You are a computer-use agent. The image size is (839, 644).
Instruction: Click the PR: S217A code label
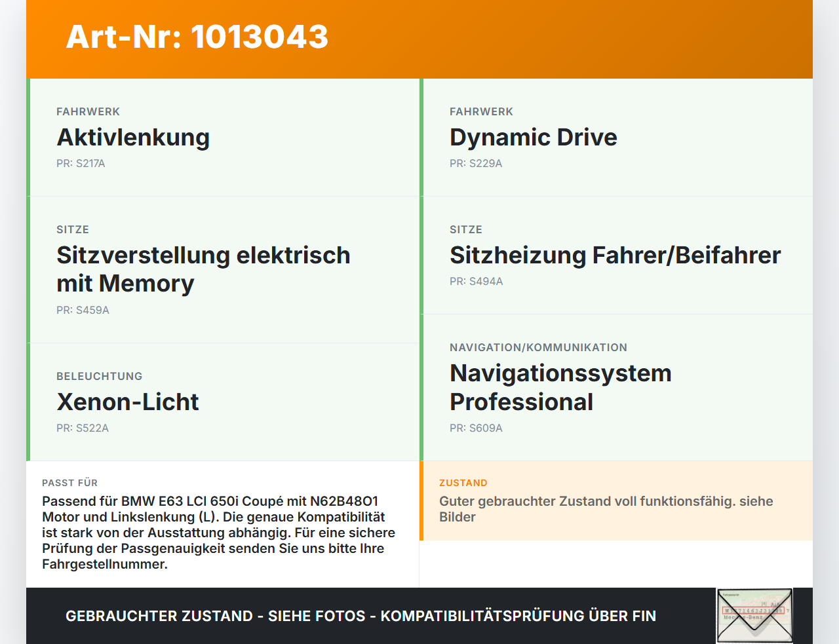81,163
